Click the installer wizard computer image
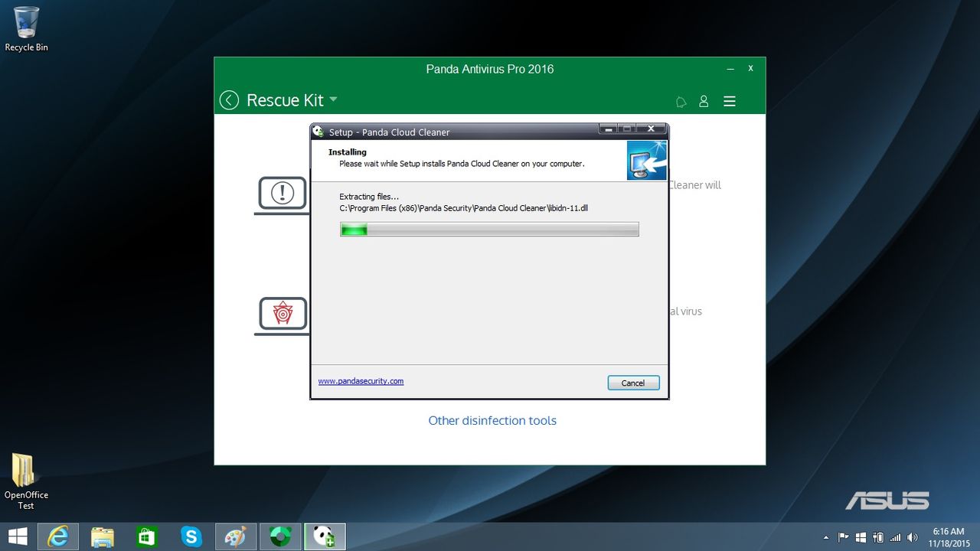 646,161
